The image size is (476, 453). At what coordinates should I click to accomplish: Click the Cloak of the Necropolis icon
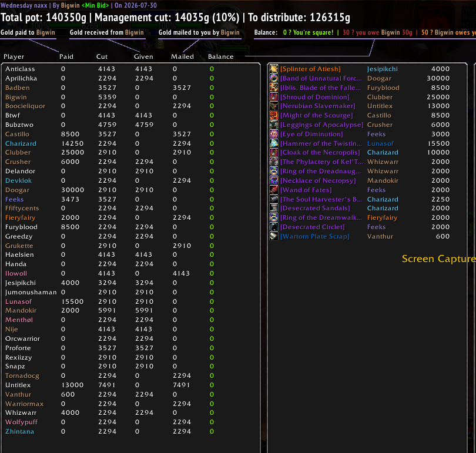coord(274,152)
